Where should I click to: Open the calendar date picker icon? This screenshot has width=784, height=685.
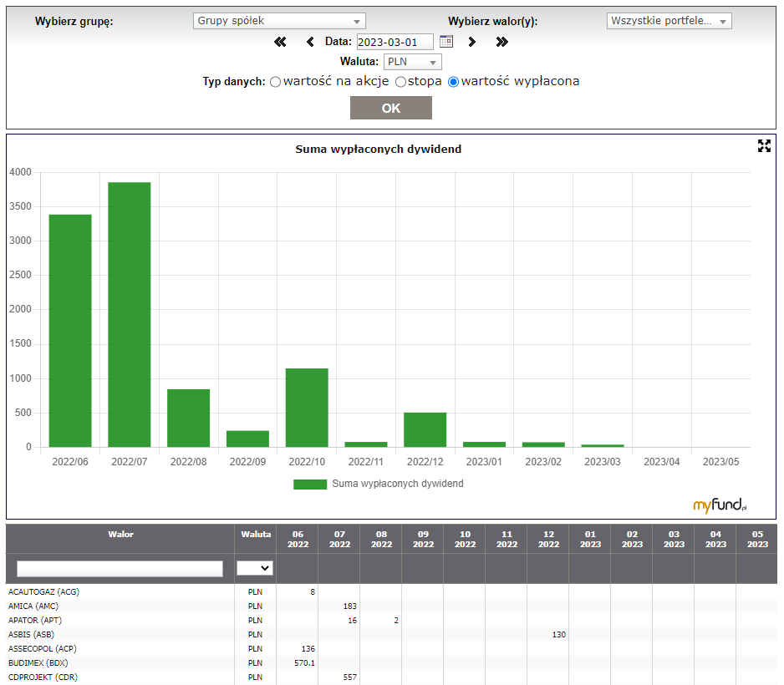pos(446,42)
